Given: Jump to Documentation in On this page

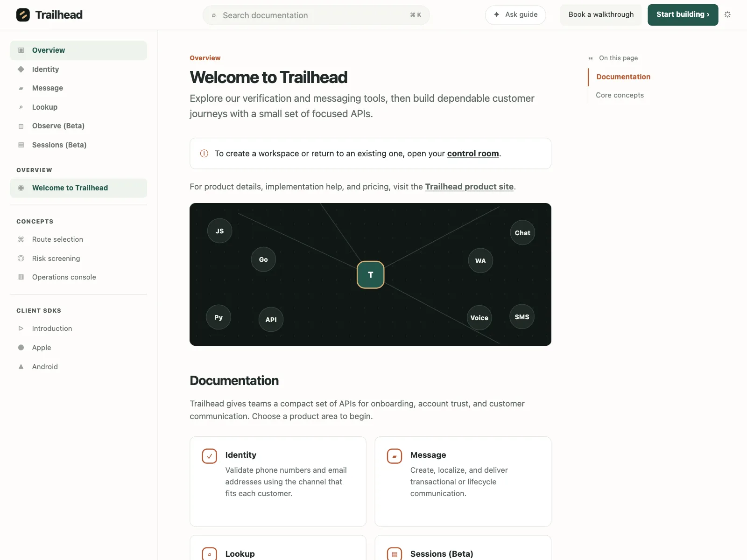Looking at the screenshot, I should point(623,77).
